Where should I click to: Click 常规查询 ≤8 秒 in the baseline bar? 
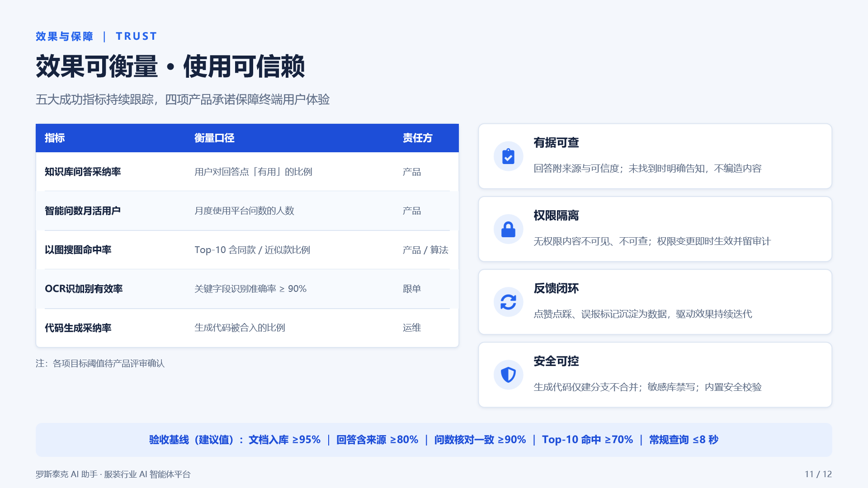(684, 440)
